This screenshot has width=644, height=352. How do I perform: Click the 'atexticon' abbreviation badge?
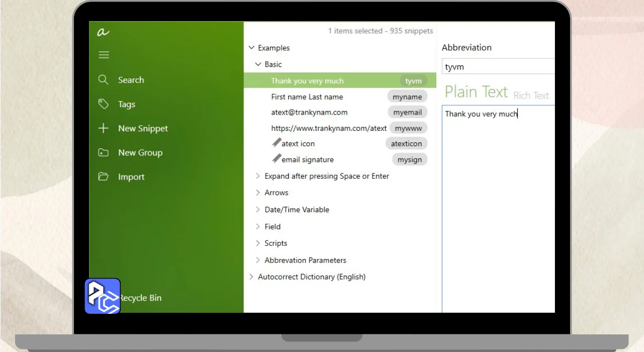point(407,143)
